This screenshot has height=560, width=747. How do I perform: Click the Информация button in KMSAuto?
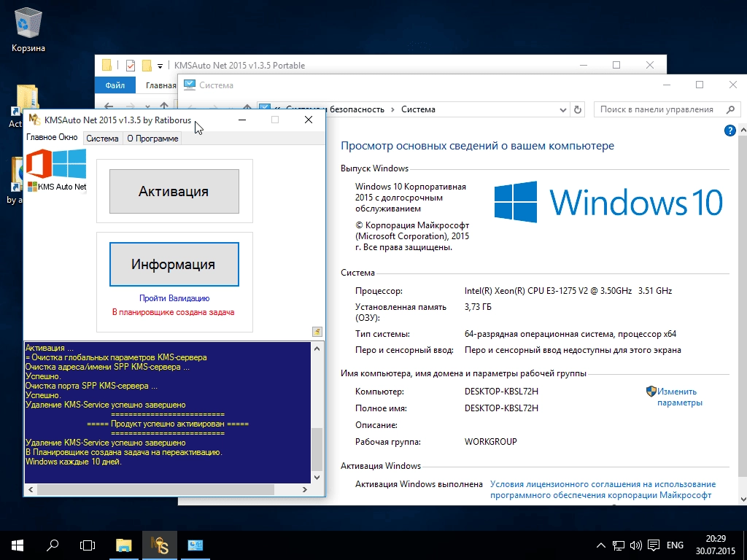[174, 264]
